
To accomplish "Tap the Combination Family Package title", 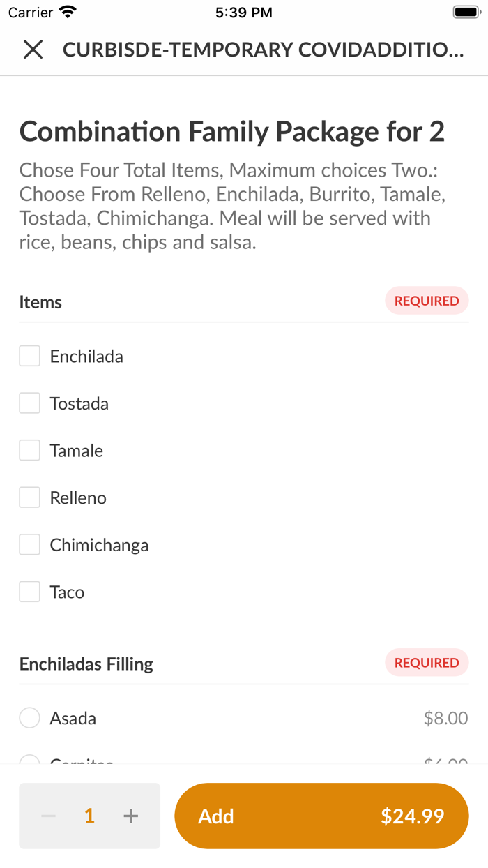I will pyautogui.click(x=233, y=131).
